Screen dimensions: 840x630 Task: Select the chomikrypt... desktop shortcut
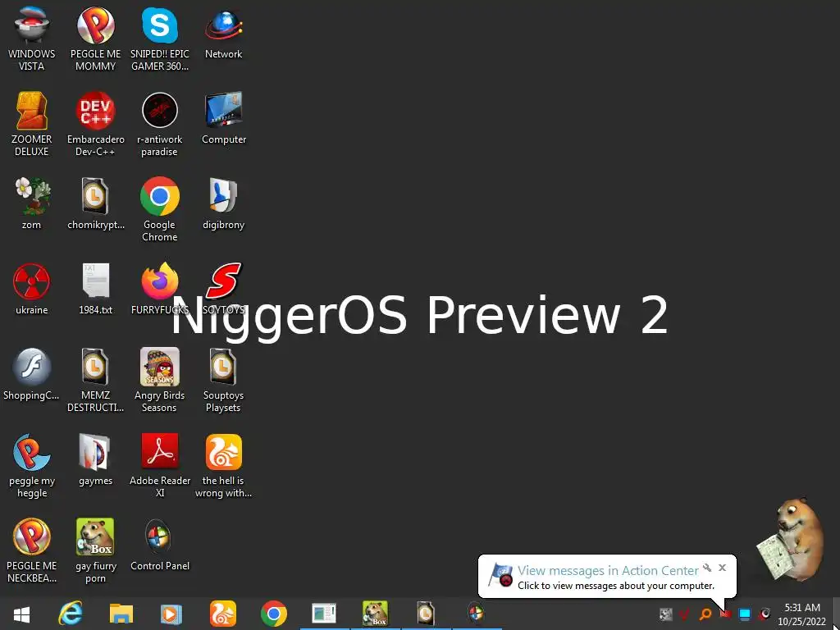pyautogui.click(x=95, y=203)
